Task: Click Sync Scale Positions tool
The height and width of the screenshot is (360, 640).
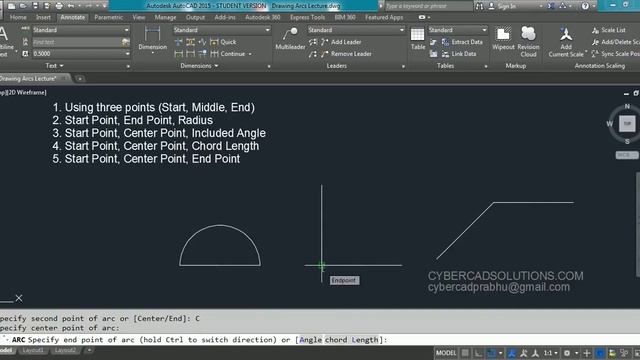Action: [616, 54]
